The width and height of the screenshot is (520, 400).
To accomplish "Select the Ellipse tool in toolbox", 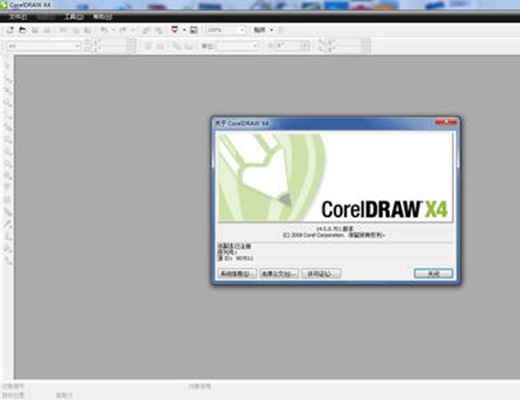I will [7, 152].
